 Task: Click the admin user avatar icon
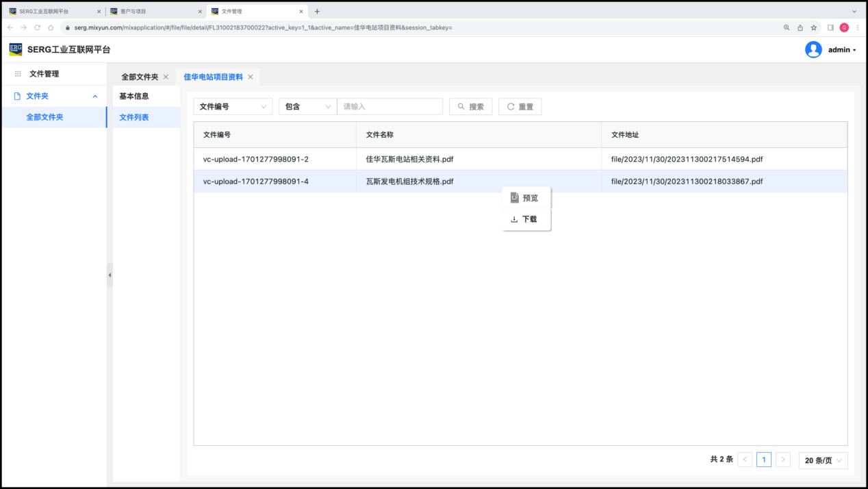pyautogui.click(x=813, y=49)
